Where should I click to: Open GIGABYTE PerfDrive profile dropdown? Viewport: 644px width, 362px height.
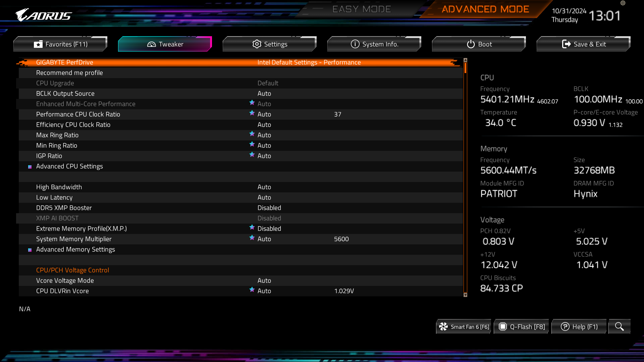click(x=309, y=62)
